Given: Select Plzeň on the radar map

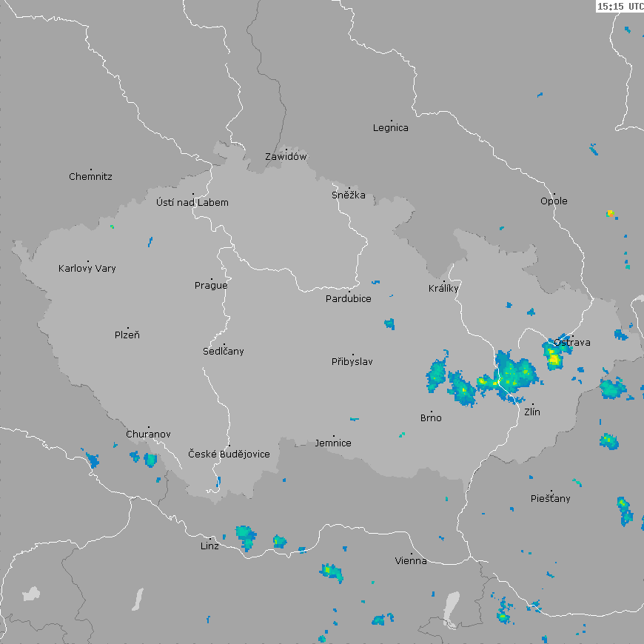Looking at the screenshot, I should pyautogui.click(x=127, y=335).
